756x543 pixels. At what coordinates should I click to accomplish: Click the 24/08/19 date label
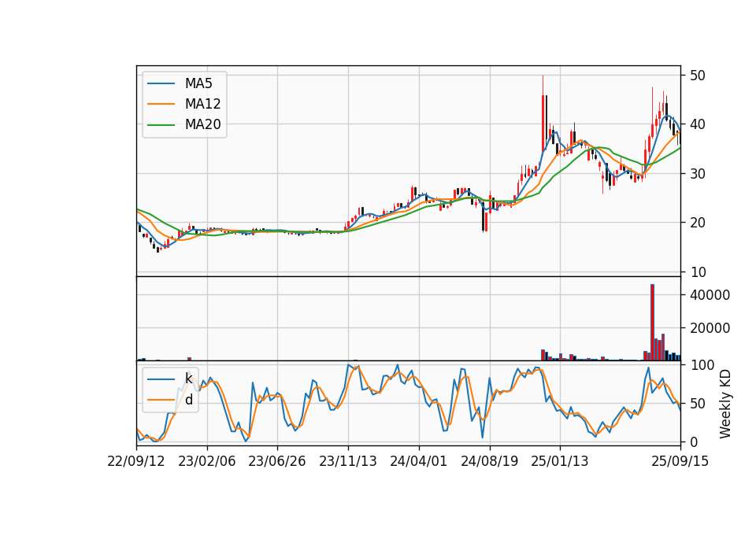[489, 461]
